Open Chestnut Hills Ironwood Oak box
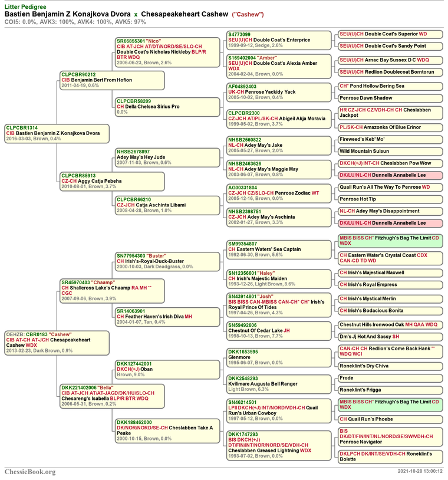This screenshot has width=448, height=480. click(x=390, y=325)
